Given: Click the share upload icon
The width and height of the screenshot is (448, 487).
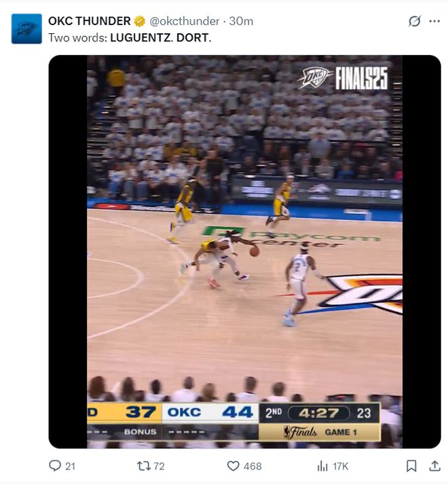Looking at the screenshot, I should click(434, 466).
